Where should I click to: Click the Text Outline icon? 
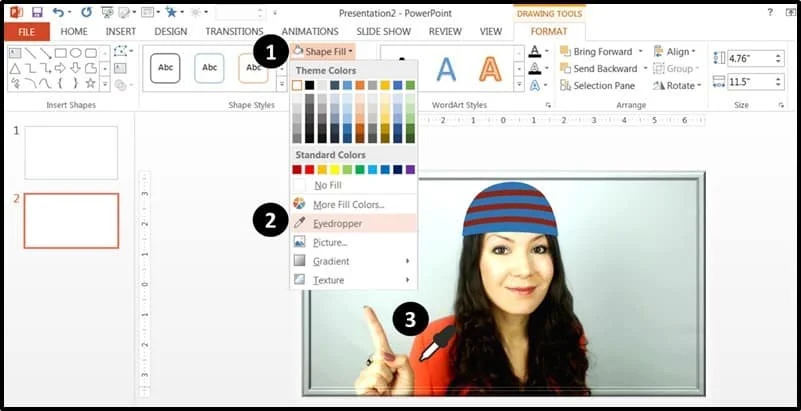coord(535,68)
